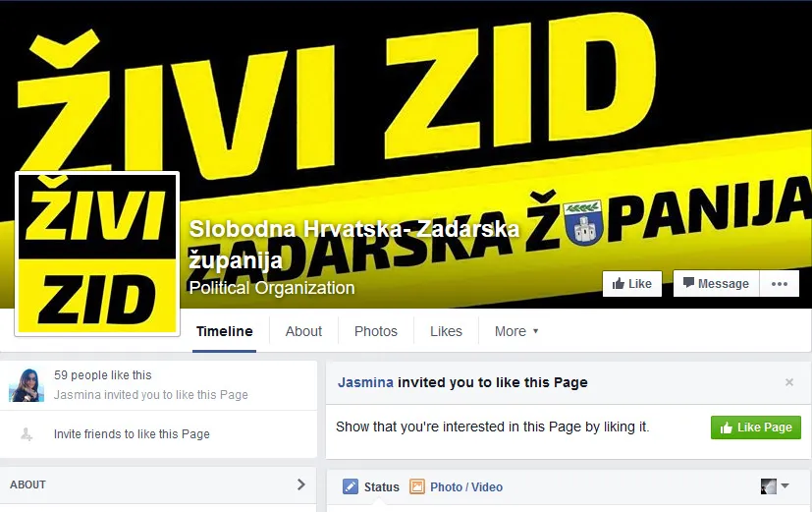Image resolution: width=812 pixels, height=512 pixels.
Task: Click the 59 people like this text
Action: point(102,375)
